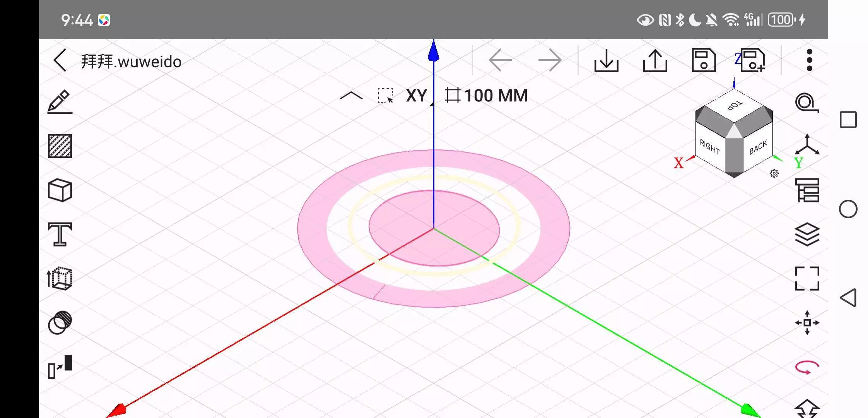Save the file with floppy icon
Image resolution: width=868 pixels, height=418 pixels.
tap(704, 60)
